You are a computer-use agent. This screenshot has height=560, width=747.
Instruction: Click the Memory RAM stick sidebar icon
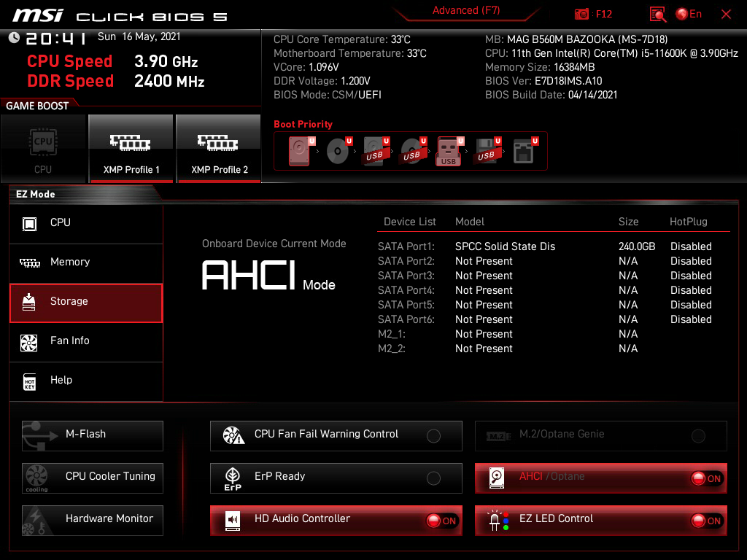(x=29, y=262)
